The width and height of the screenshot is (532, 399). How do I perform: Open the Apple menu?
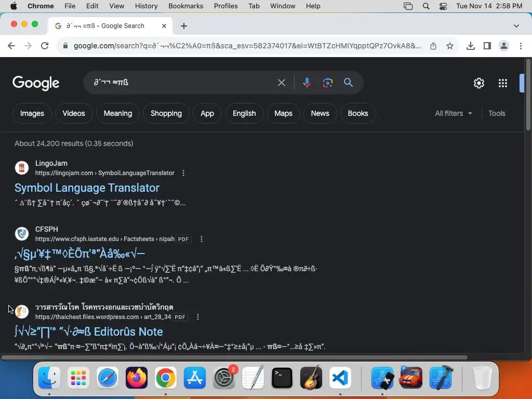tap(14, 6)
